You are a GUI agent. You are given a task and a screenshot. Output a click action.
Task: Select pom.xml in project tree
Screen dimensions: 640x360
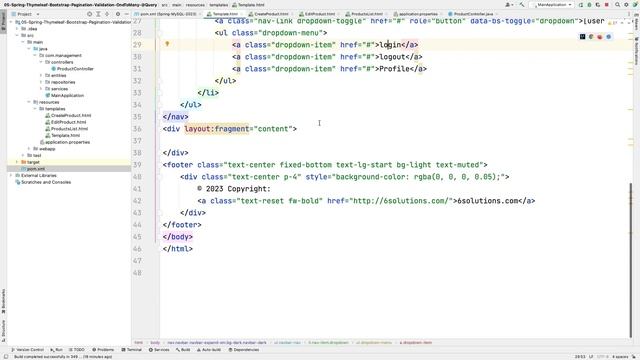point(33,169)
